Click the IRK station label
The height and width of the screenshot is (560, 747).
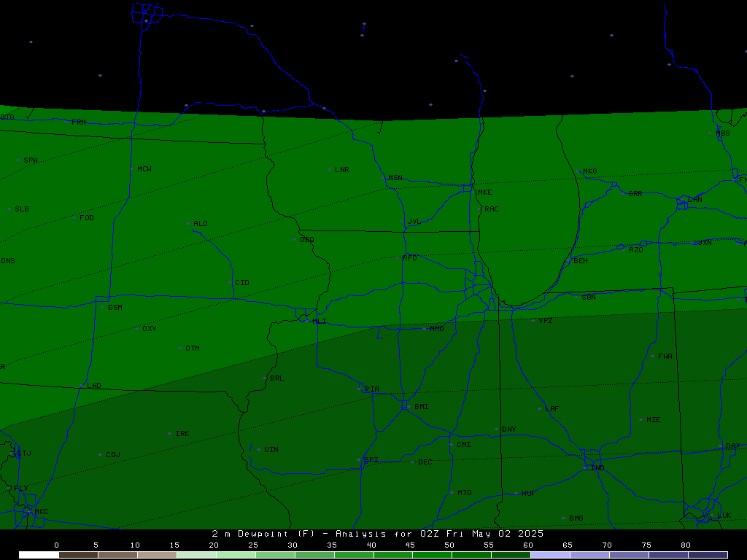(182, 434)
